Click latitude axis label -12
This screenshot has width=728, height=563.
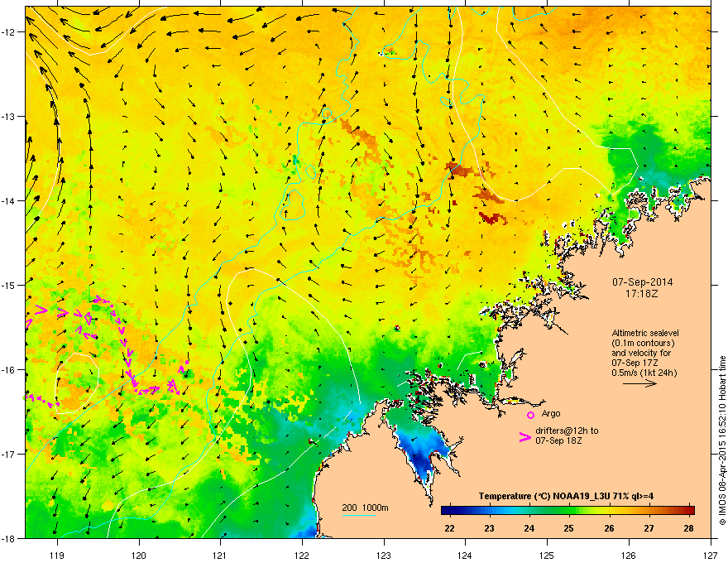(x=9, y=32)
